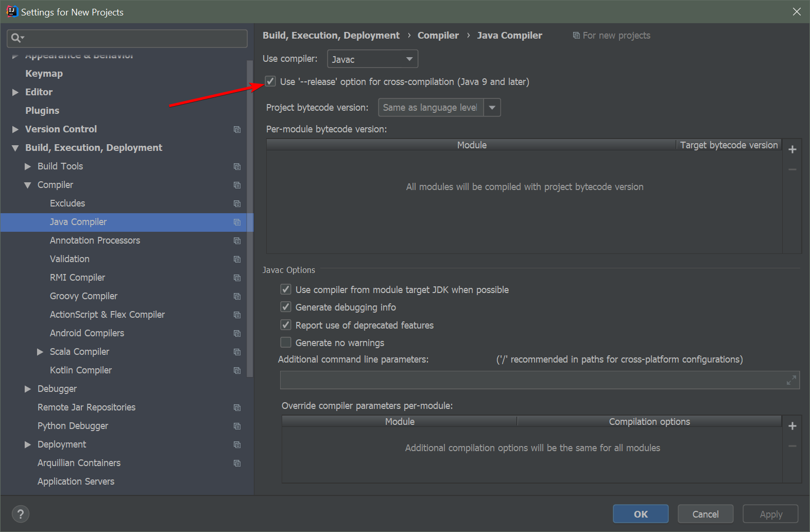Viewport: 810px width, 532px height.
Task: Select Annotation Processors in the tree
Action: (95, 241)
